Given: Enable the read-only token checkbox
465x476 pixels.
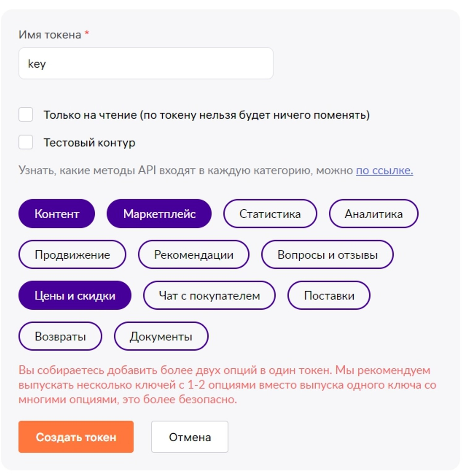Looking at the screenshot, I should point(26,114).
